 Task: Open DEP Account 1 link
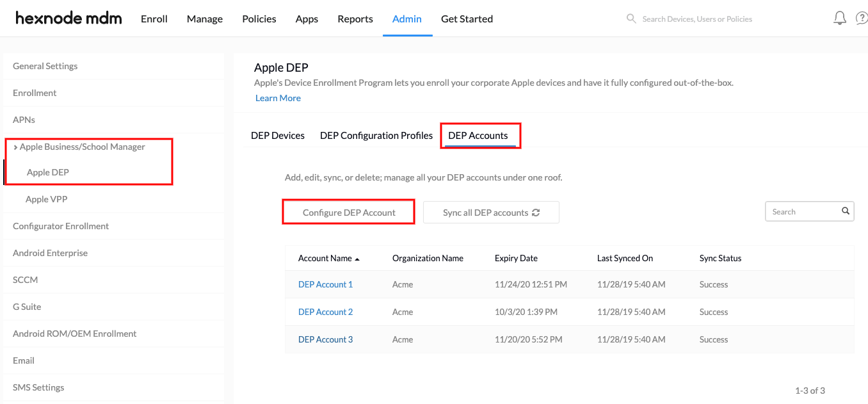325,284
